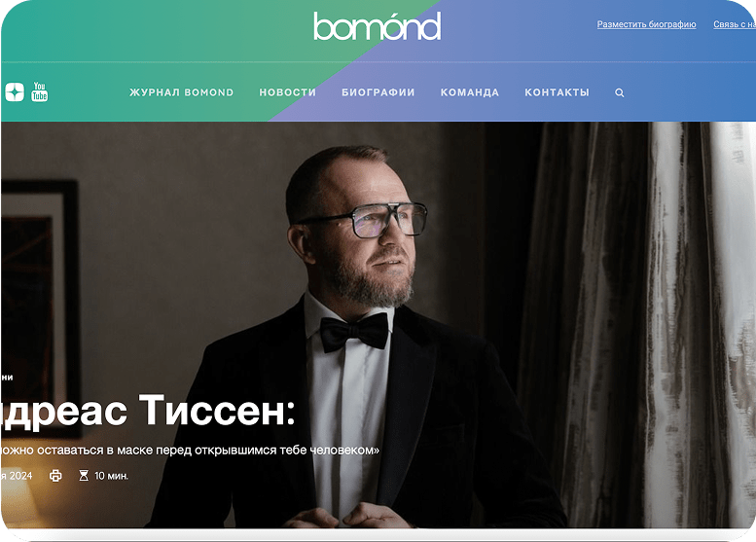Open the YouTube channel icon

(x=40, y=91)
